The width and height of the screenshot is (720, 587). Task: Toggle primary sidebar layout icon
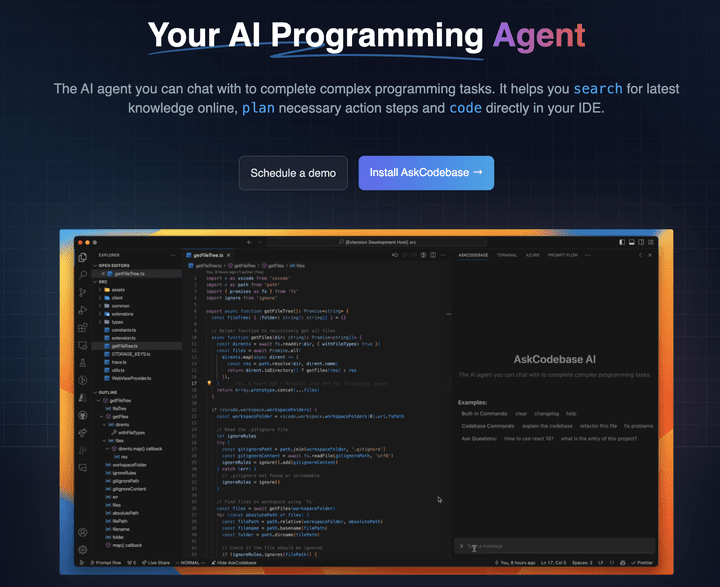[x=622, y=242]
